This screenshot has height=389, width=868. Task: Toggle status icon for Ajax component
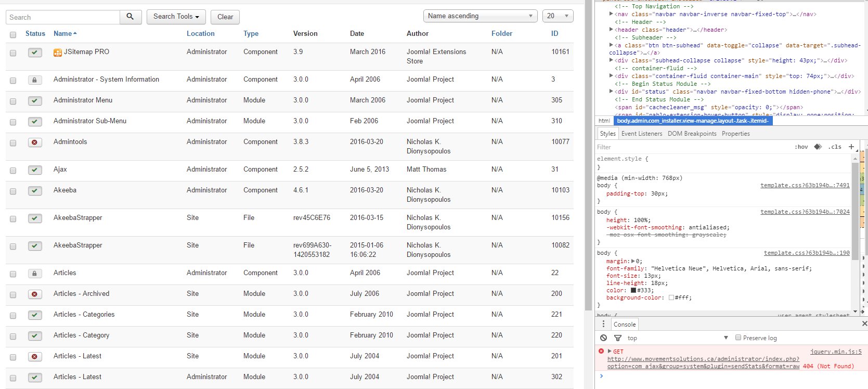pos(35,170)
